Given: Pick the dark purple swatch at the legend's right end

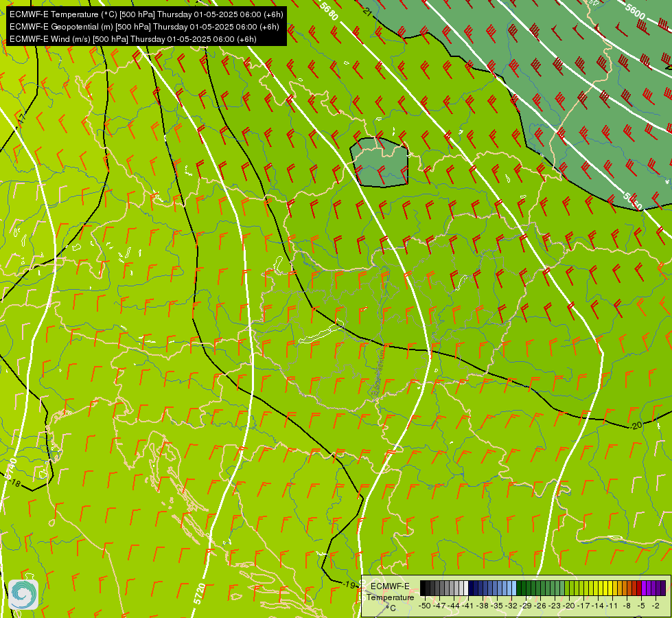Looking at the screenshot, I should (x=663, y=588).
